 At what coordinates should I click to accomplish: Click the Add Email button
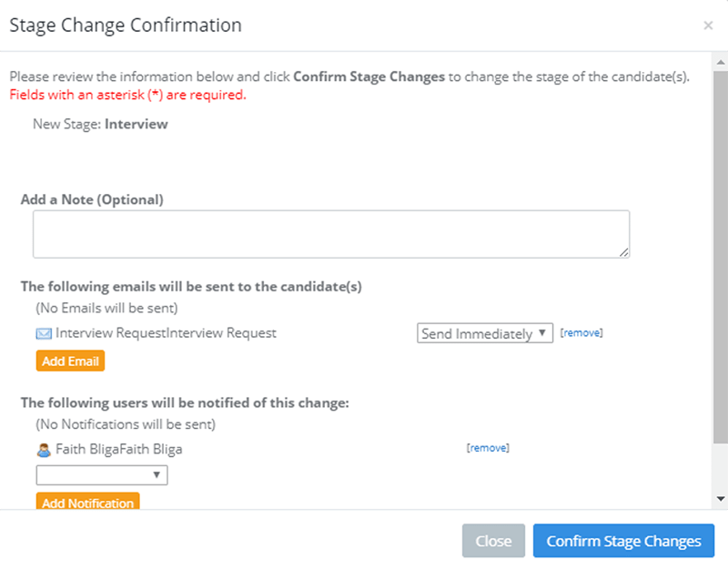[70, 361]
